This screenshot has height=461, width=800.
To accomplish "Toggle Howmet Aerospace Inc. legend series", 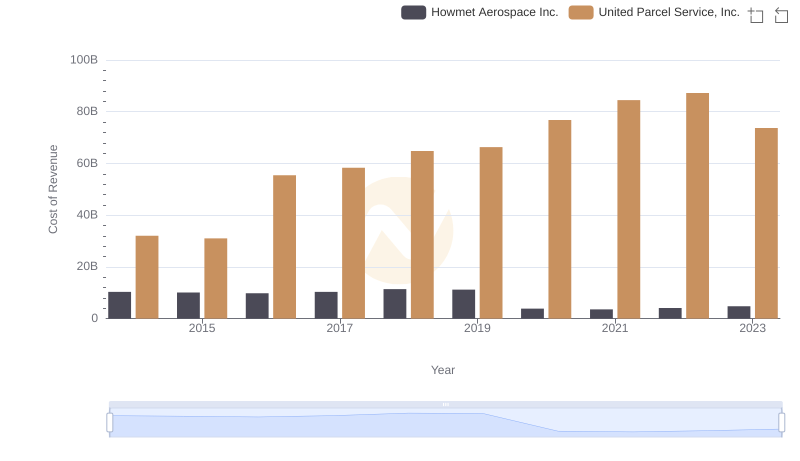I will pos(480,12).
